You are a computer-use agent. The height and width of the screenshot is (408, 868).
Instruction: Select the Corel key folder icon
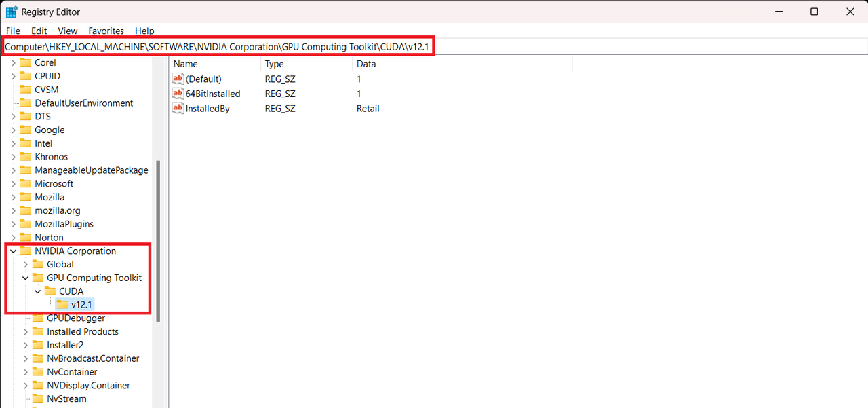pyautogui.click(x=26, y=62)
